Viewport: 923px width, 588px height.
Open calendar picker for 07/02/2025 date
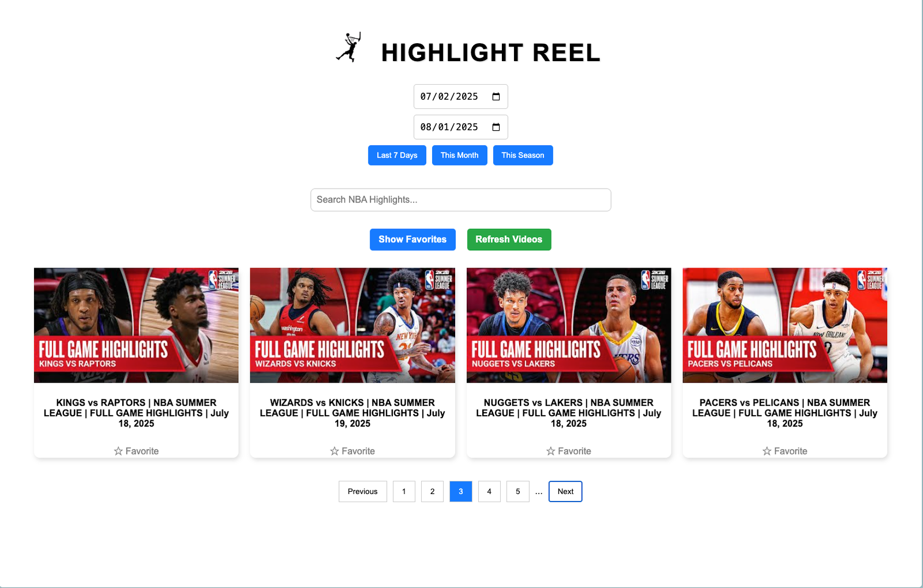click(x=496, y=97)
